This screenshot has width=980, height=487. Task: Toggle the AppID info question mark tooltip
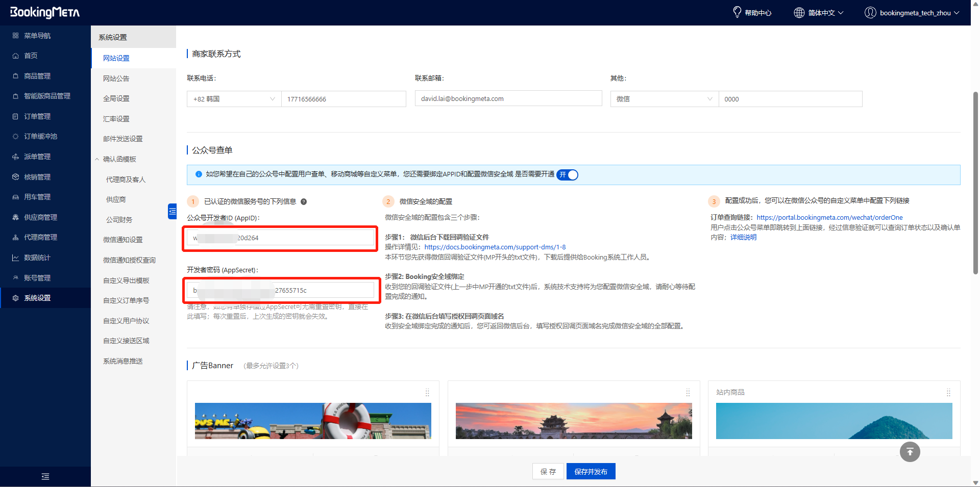tap(304, 201)
